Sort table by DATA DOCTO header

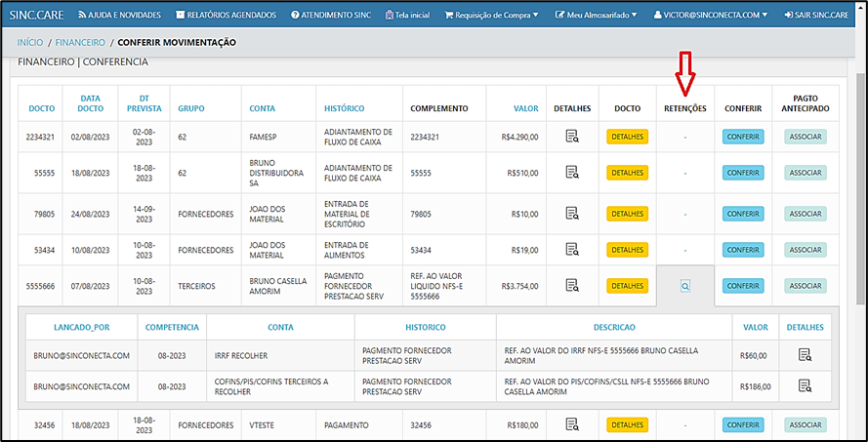(x=90, y=103)
